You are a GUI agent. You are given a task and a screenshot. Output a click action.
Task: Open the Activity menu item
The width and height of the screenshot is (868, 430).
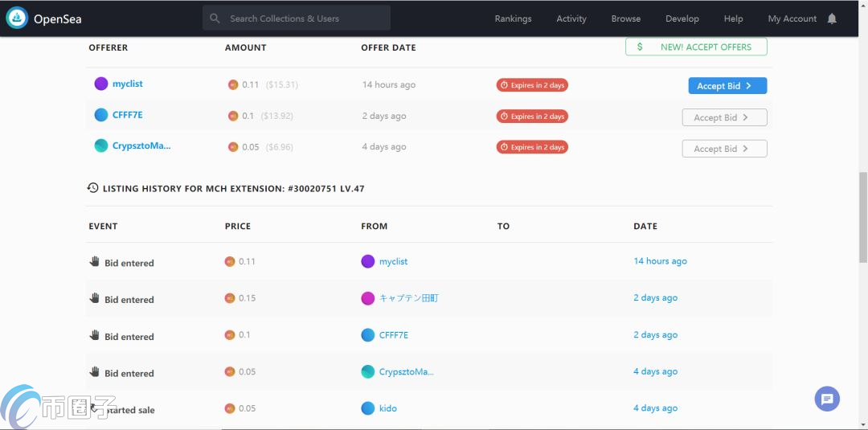[x=571, y=18]
